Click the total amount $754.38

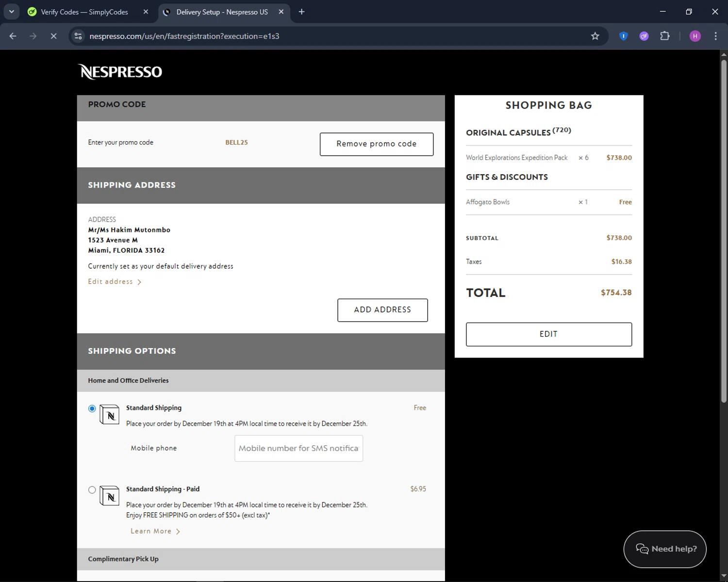(616, 292)
